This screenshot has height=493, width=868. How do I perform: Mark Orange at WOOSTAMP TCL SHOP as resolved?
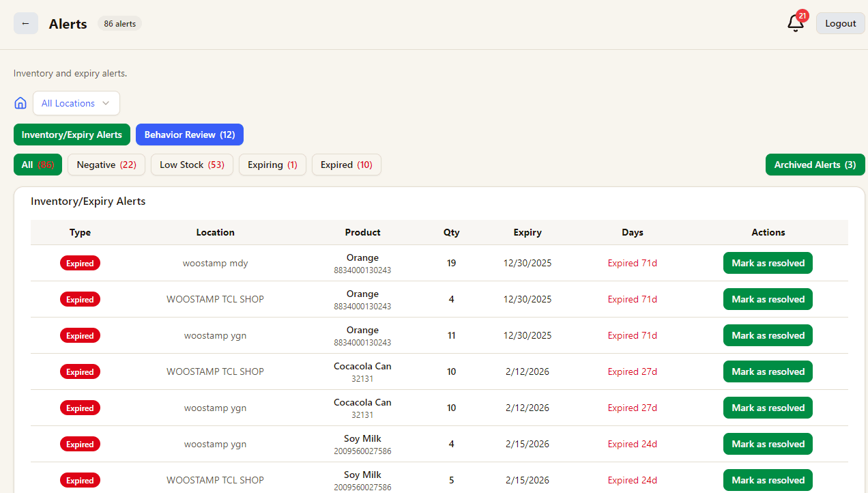pyautogui.click(x=768, y=299)
